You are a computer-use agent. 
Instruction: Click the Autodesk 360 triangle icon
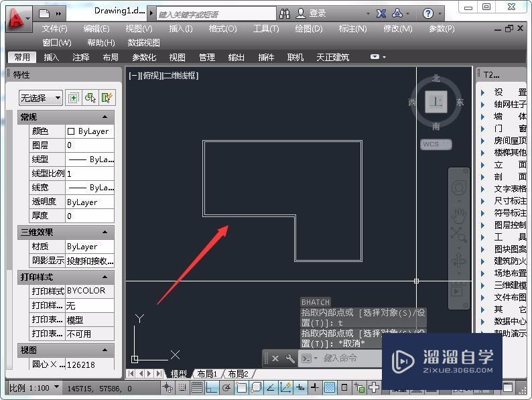pos(397,13)
